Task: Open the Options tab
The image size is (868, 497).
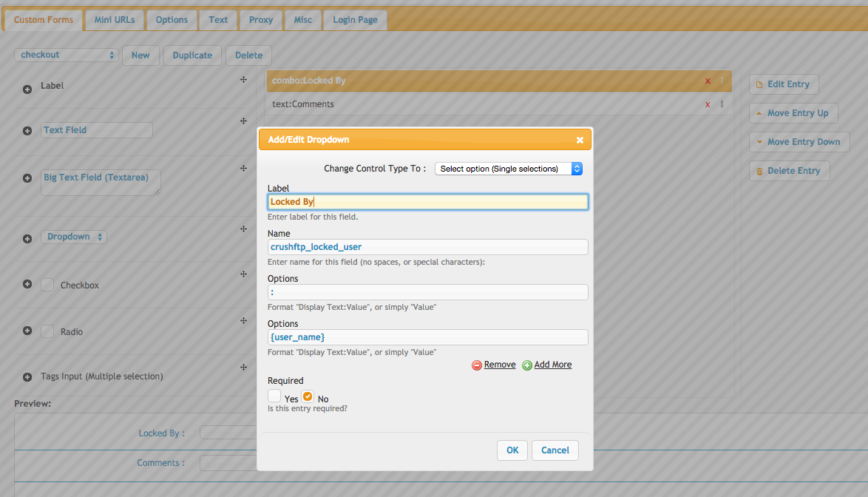Action: pos(172,20)
